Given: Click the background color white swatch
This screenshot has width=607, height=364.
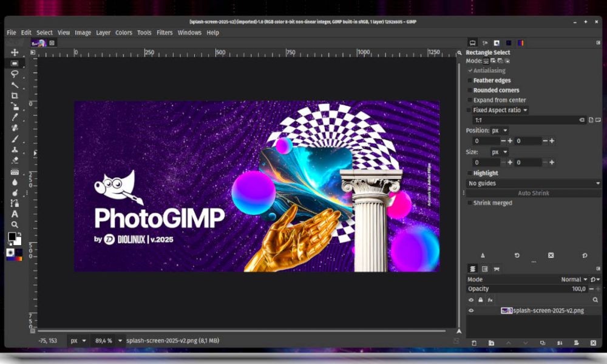Looking at the screenshot, I should (19, 243).
